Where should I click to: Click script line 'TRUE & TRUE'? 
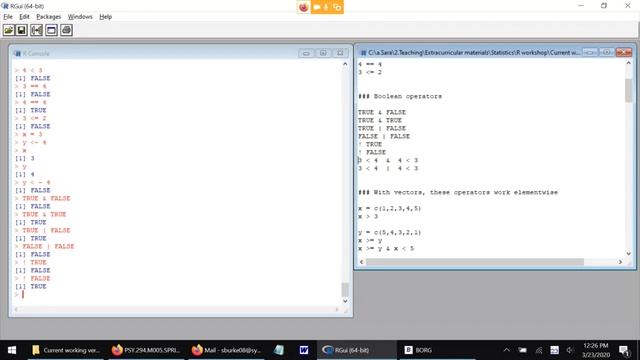coord(380,120)
